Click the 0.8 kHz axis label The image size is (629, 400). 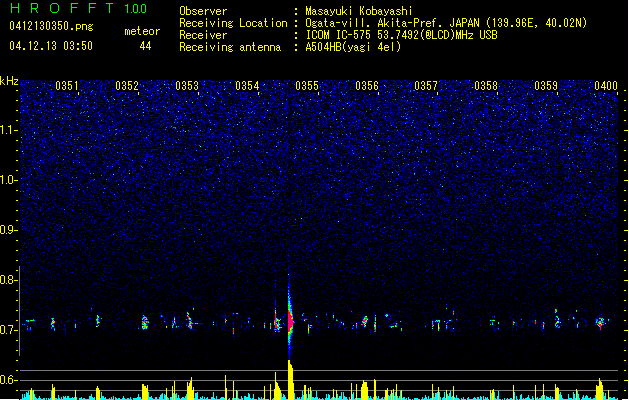[x=8, y=280]
